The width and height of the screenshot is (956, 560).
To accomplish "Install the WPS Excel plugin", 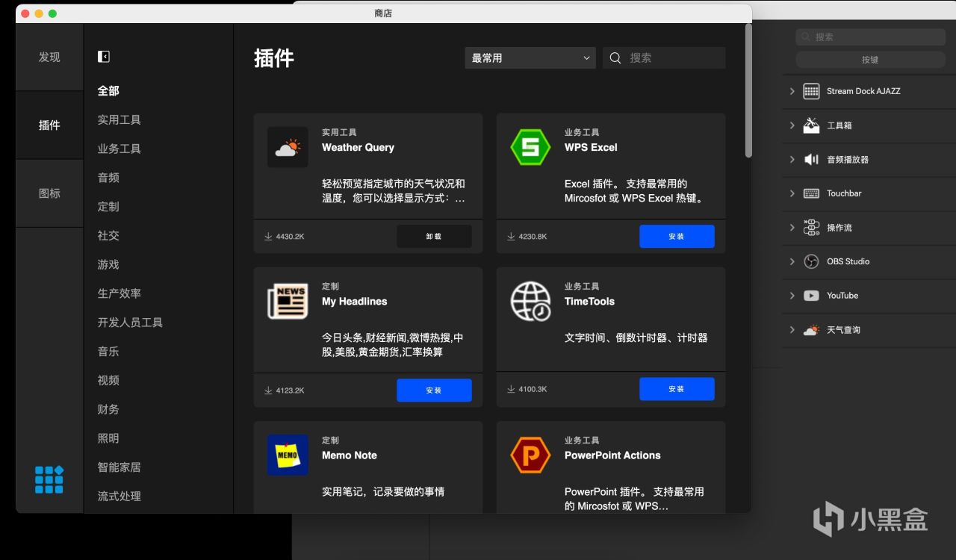I will click(x=677, y=236).
